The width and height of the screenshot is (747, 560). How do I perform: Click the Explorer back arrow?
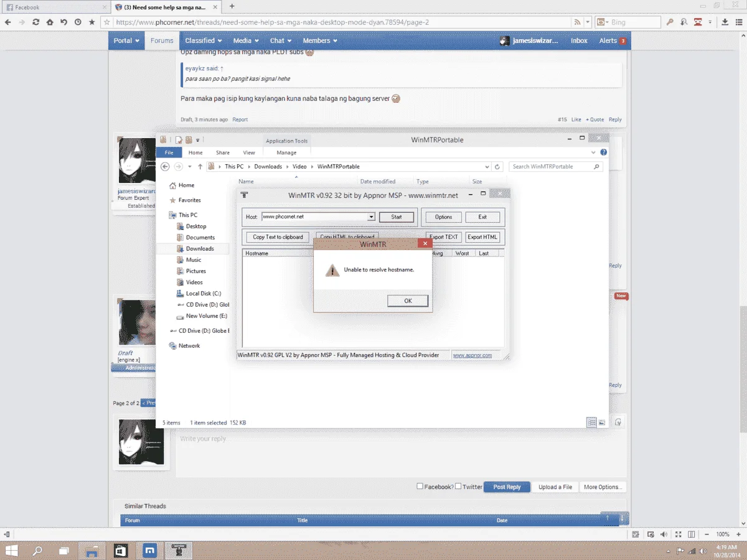165,167
